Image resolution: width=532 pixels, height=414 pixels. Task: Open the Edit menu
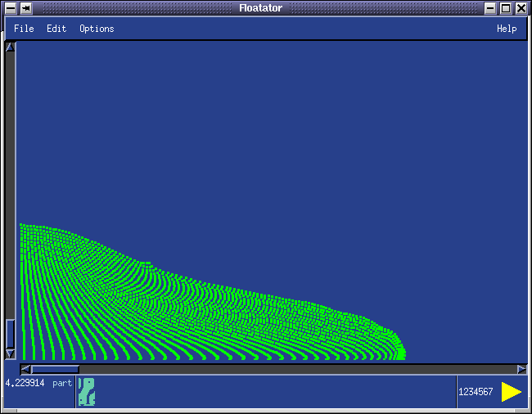click(56, 29)
